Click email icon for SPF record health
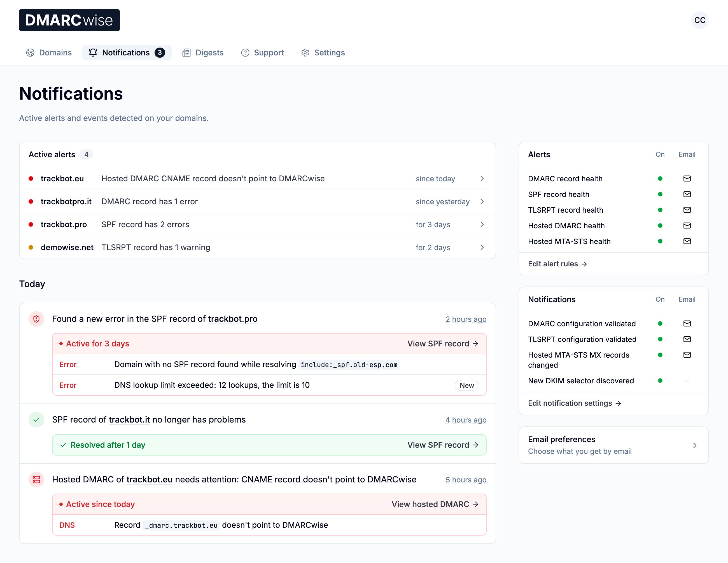This screenshot has width=728, height=563. (687, 194)
